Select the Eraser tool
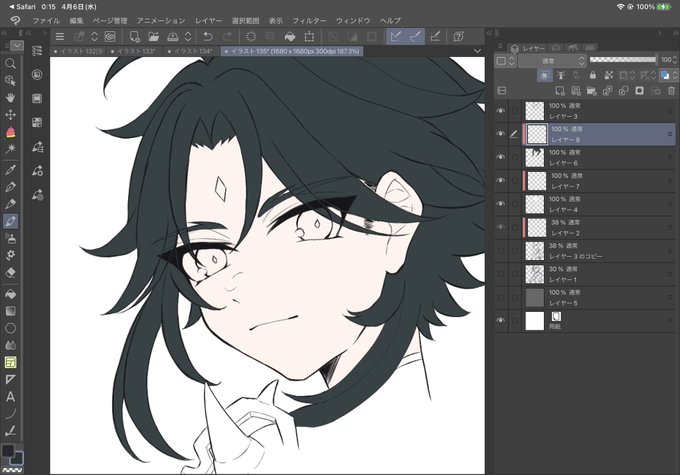 click(x=10, y=272)
